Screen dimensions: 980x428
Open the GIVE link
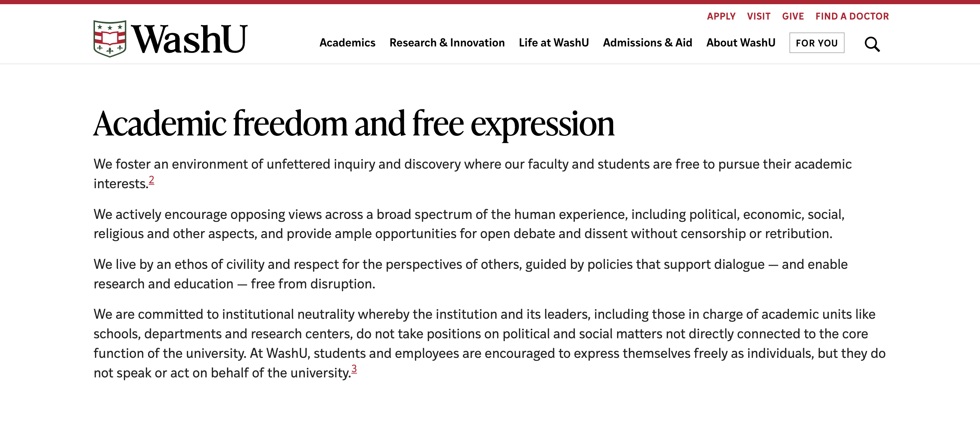pyautogui.click(x=793, y=16)
